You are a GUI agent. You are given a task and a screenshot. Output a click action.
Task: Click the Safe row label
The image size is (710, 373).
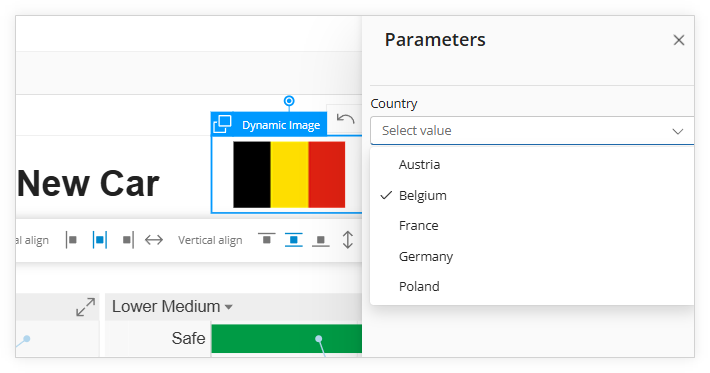coord(188,338)
